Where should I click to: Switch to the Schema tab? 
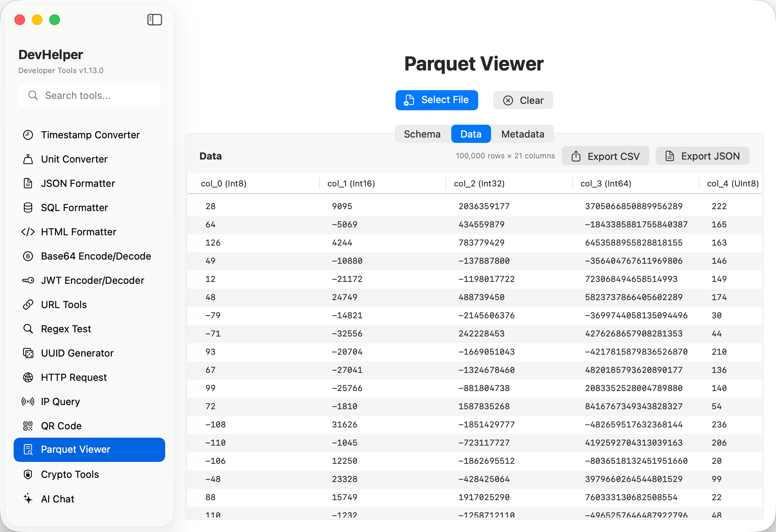coord(422,134)
